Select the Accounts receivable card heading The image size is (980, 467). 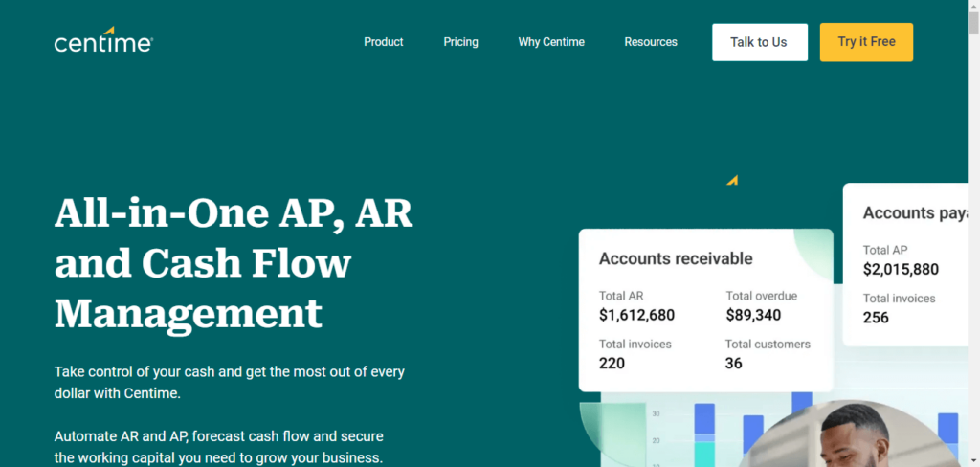676,258
